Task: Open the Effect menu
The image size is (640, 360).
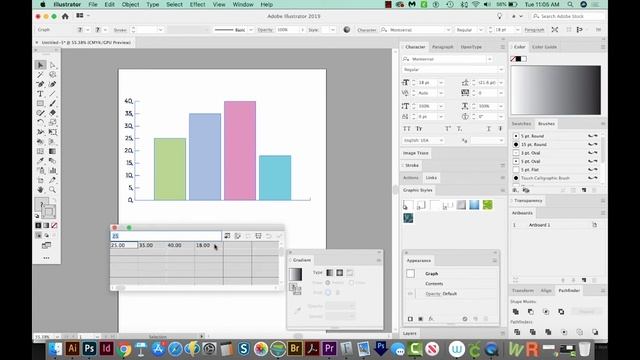Action: pyautogui.click(x=197, y=4)
